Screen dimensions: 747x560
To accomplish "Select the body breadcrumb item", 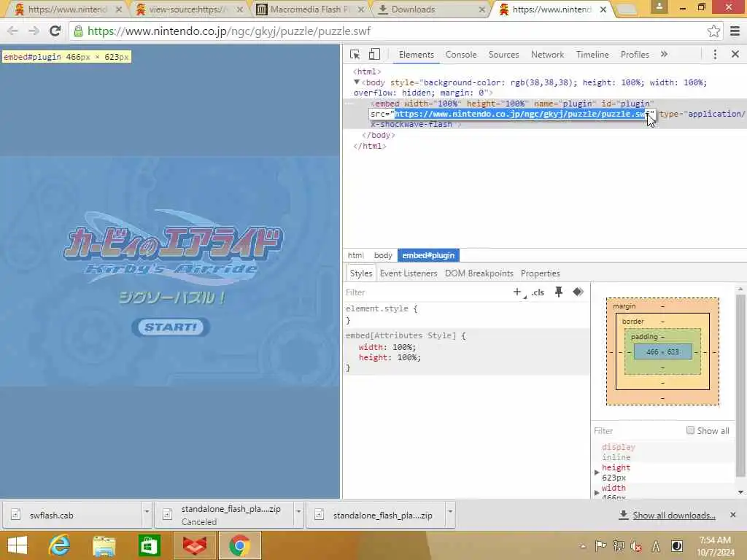I will click(382, 255).
